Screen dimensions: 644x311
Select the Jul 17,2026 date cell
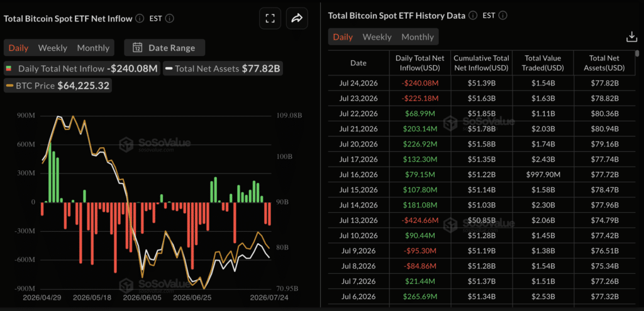358,159
